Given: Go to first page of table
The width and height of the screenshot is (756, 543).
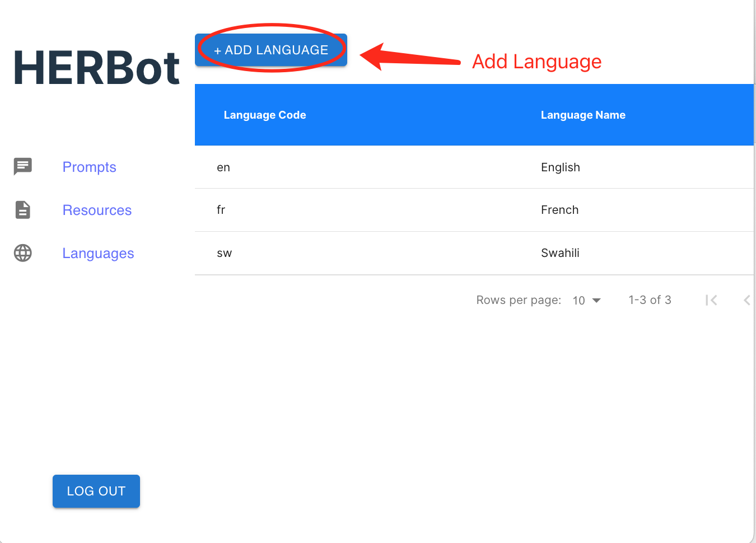Looking at the screenshot, I should (711, 301).
